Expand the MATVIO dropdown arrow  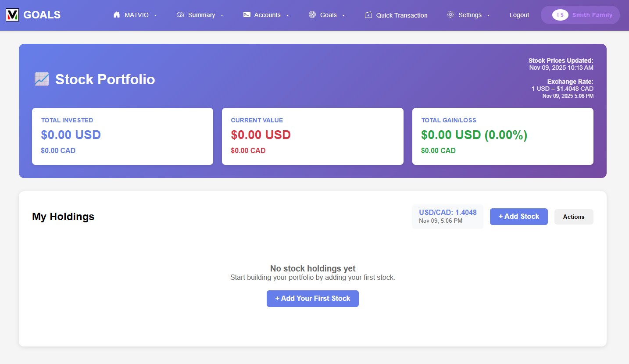155,15
